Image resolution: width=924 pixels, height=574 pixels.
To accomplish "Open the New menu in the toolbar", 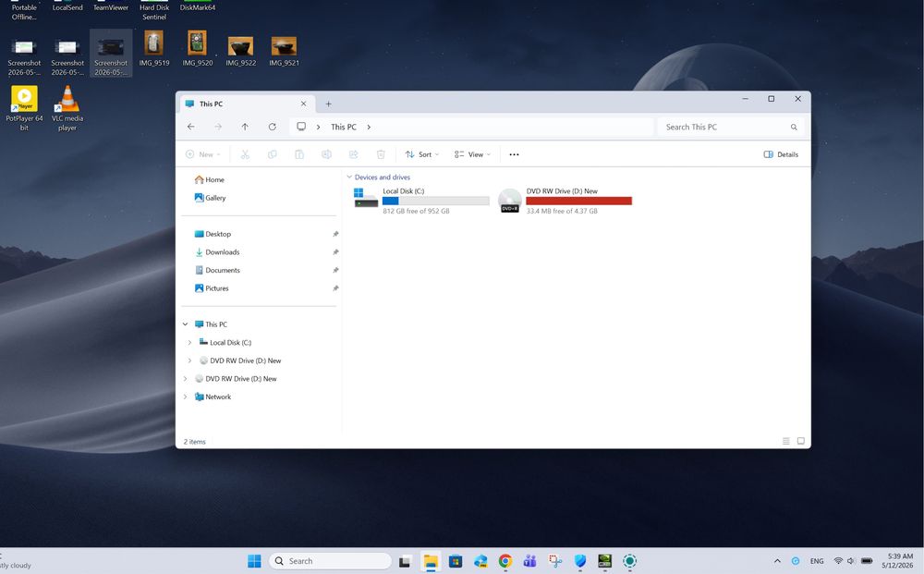I will click(x=202, y=154).
